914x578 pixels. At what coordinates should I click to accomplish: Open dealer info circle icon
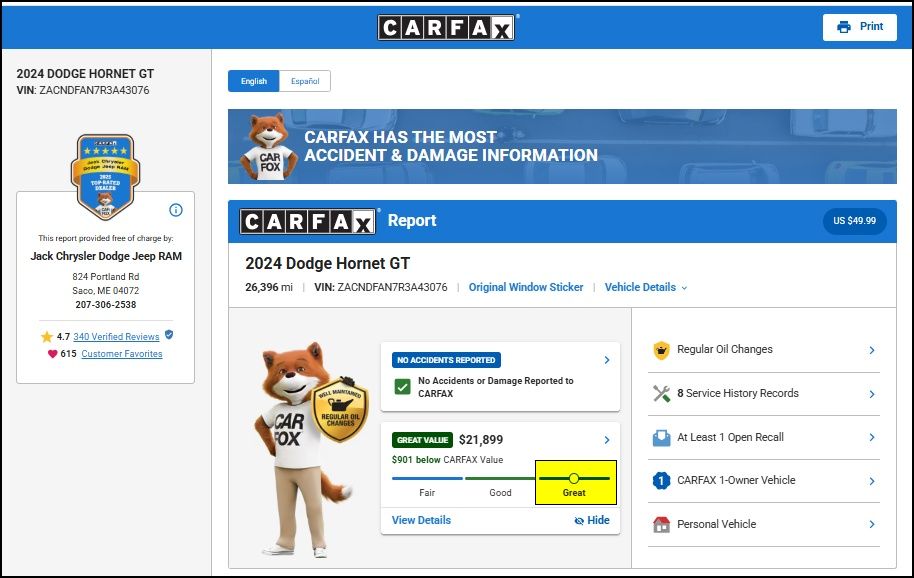pyautogui.click(x=175, y=210)
